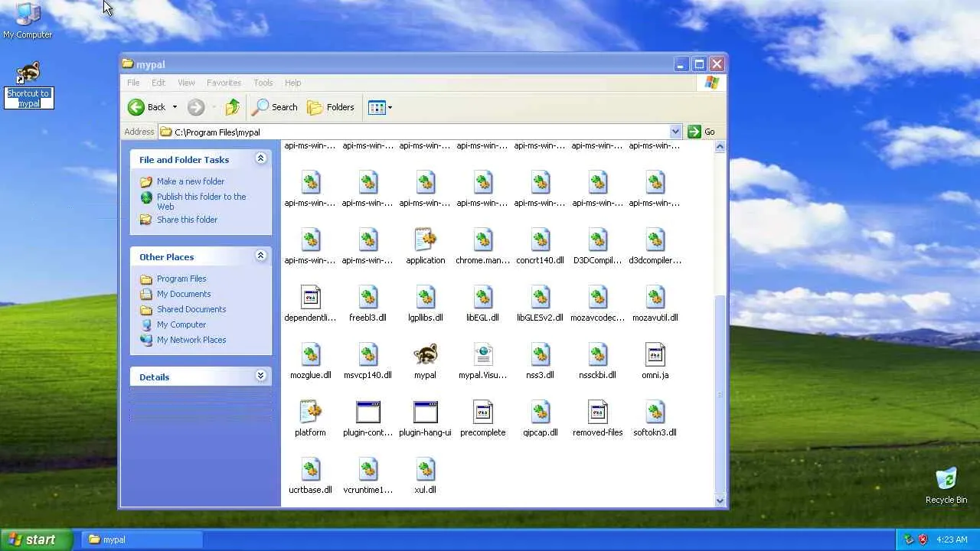Open the Back button history dropdown arrow
Image resolution: width=980 pixels, height=551 pixels.
[x=175, y=107]
